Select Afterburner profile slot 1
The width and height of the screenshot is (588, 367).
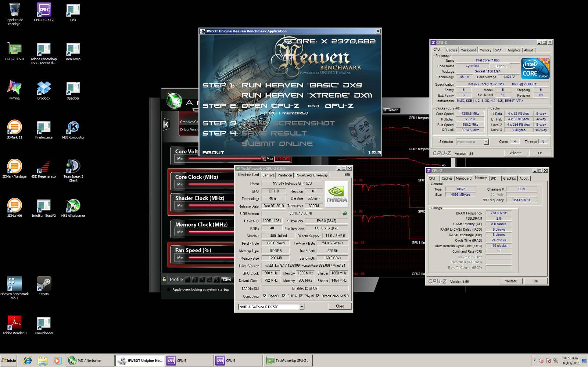pos(188,280)
